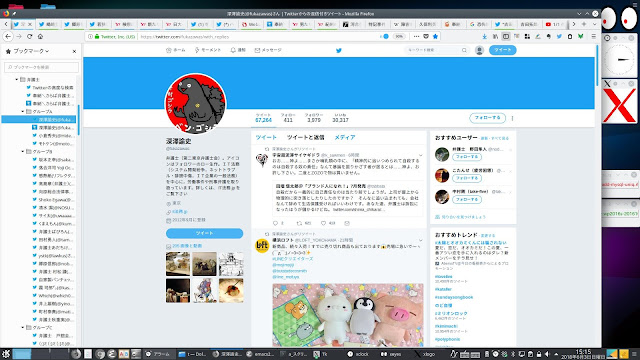Open 通知 notifications in Twitter navigation
The width and height of the screenshot is (640, 360).
tap(238, 50)
